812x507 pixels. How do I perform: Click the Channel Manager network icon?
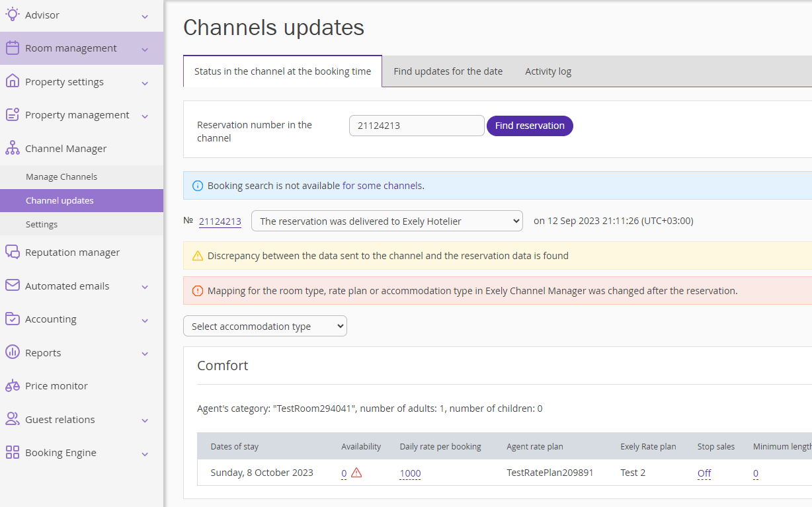[12, 148]
